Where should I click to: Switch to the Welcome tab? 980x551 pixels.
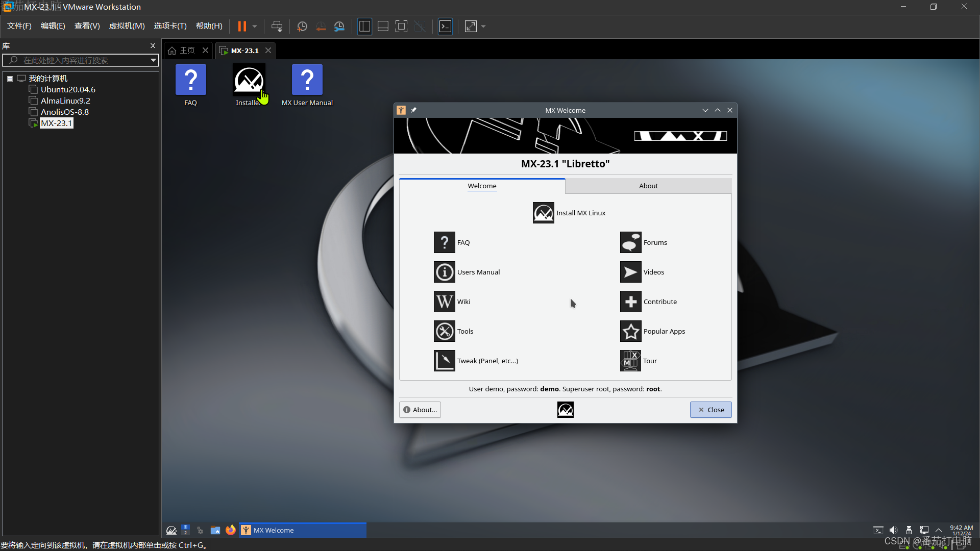[x=482, y=186]
